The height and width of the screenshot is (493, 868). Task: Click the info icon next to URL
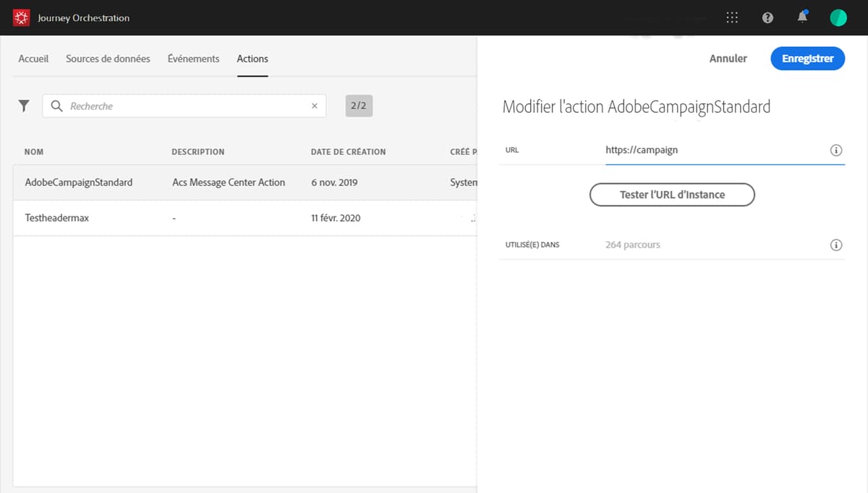[836, 150]
